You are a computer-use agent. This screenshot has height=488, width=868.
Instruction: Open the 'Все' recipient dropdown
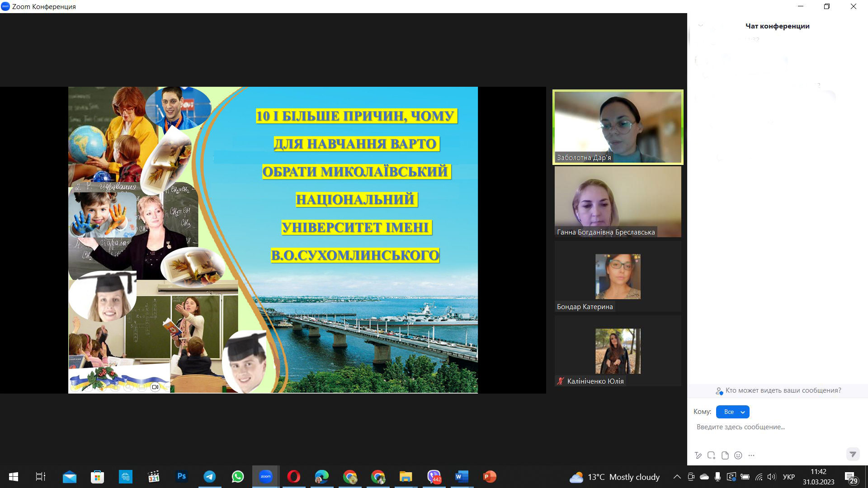tap(732, 412)
